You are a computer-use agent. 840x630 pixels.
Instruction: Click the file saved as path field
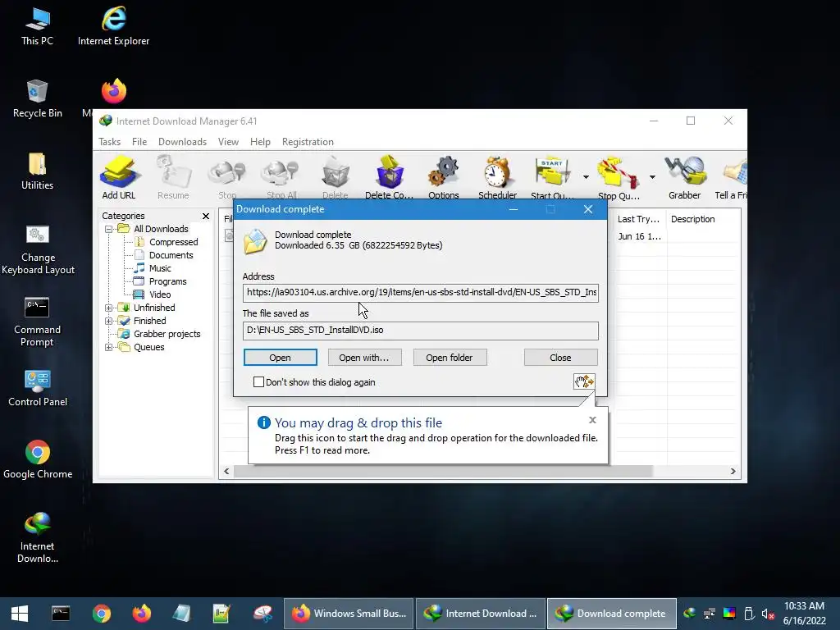(421, 331)
